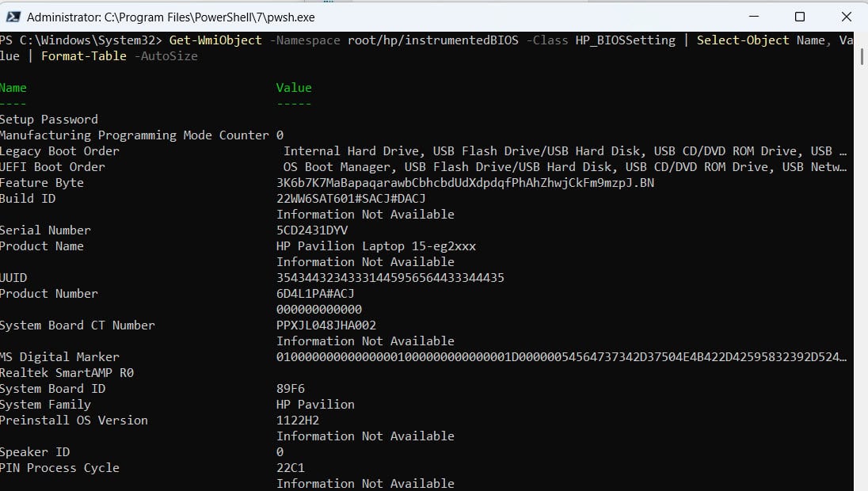The image size is (868, 491).
Task: Click the 'Legacy Boot Order' row name
Action: click(x=59, y=151)
